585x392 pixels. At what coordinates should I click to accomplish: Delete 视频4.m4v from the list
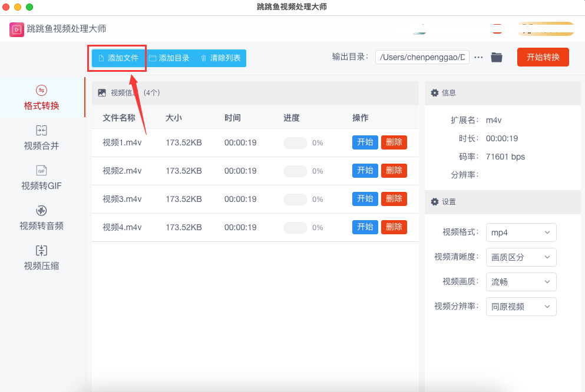[394, 227]
